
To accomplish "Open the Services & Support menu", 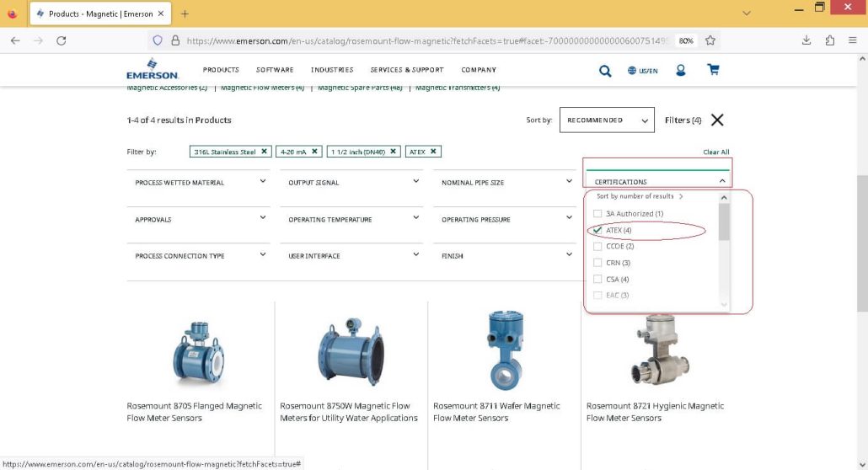I will (x=407, y=70).
